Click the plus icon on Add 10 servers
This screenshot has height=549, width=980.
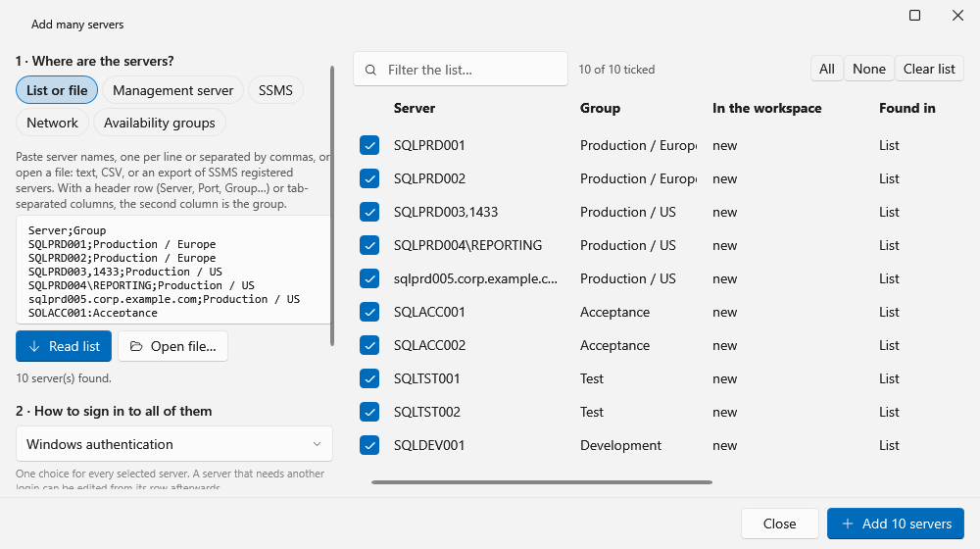(x=848, y=524)
